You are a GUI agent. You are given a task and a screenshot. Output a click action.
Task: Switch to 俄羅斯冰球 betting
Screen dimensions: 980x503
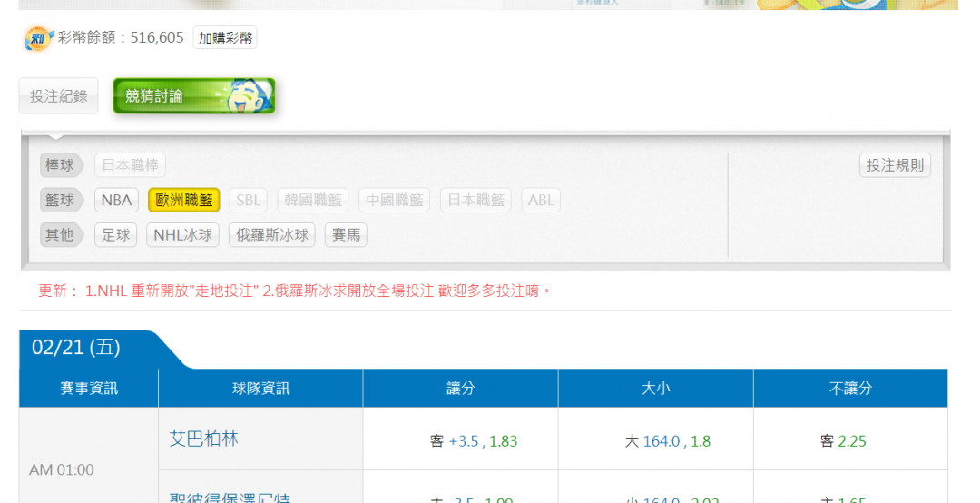[x=272, y=235]
